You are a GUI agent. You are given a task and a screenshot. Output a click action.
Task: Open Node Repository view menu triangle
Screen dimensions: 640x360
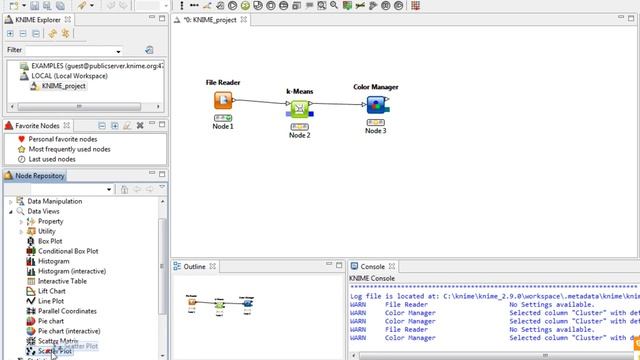(x=162, y=187)
